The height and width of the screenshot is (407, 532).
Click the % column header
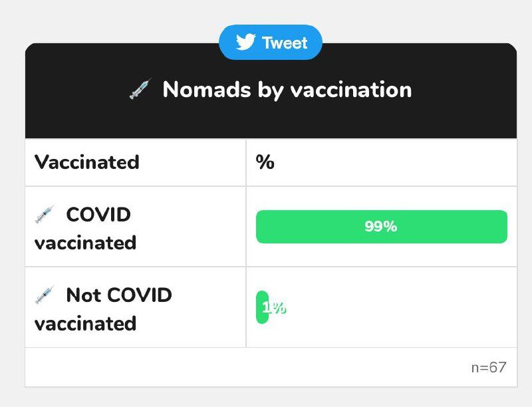pyautogui.click(x=265, y=162)
